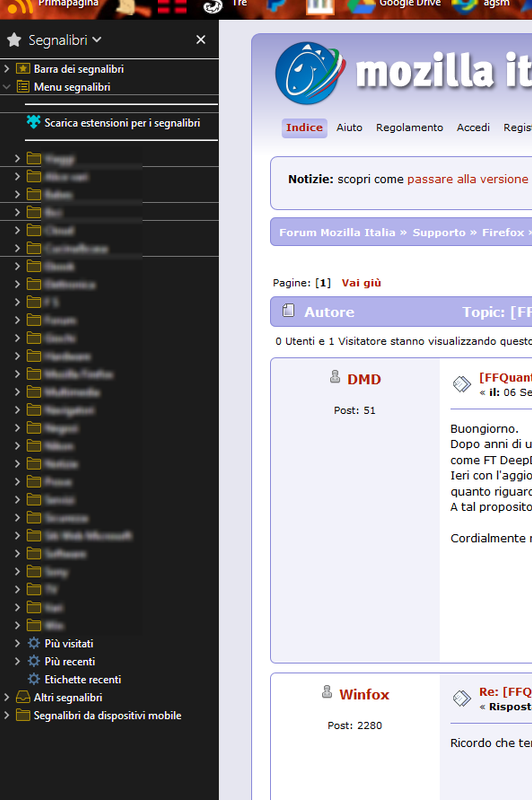Click the Vai giù link
Image resolution: width=532 pixels, height=800 pixels.
(x=362, y=283)
